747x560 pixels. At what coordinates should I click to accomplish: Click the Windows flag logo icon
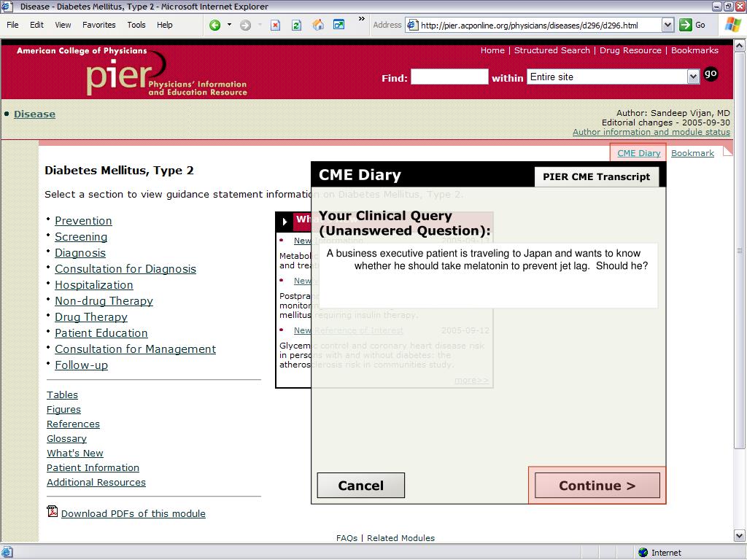pos(732,25)
